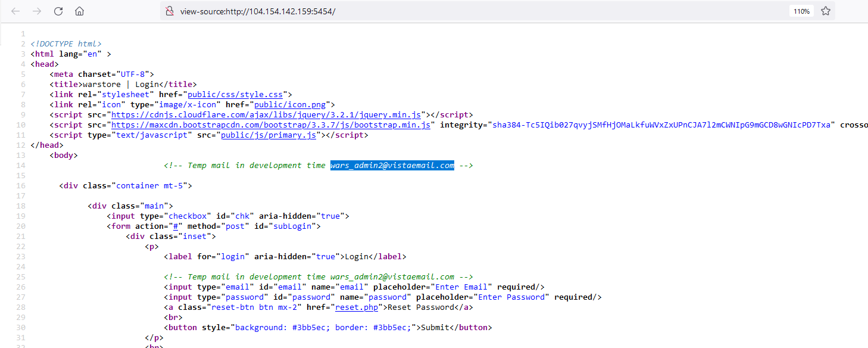This screenshot has width=868, height=348.
Task: Reload the page with refresh icon
Action: (58, 11)
